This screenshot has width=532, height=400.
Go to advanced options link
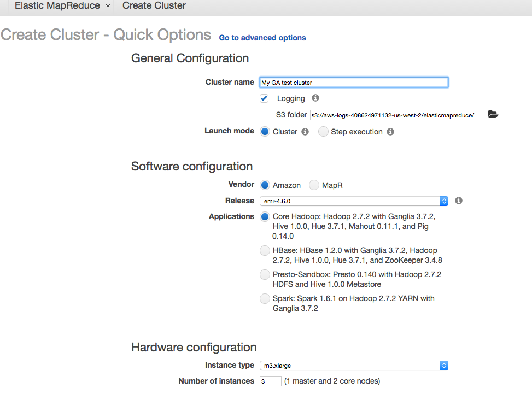coord(262,38)
